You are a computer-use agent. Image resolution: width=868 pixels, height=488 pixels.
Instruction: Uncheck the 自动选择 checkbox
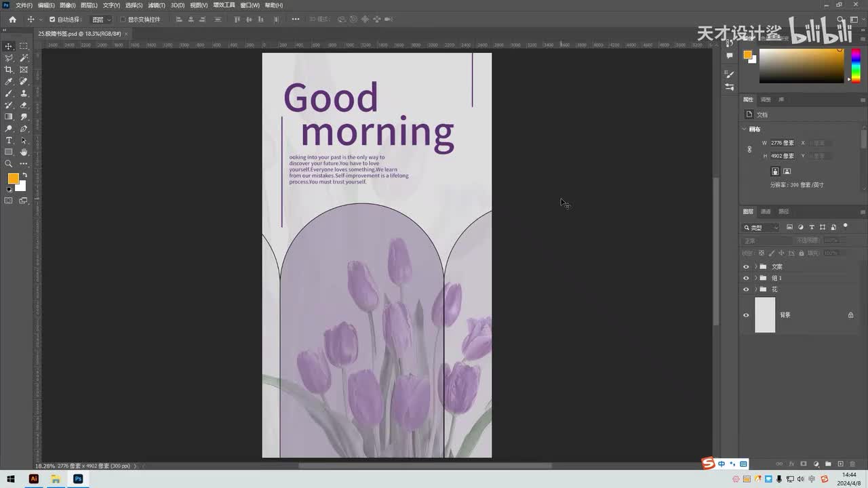tap(52, 20)
